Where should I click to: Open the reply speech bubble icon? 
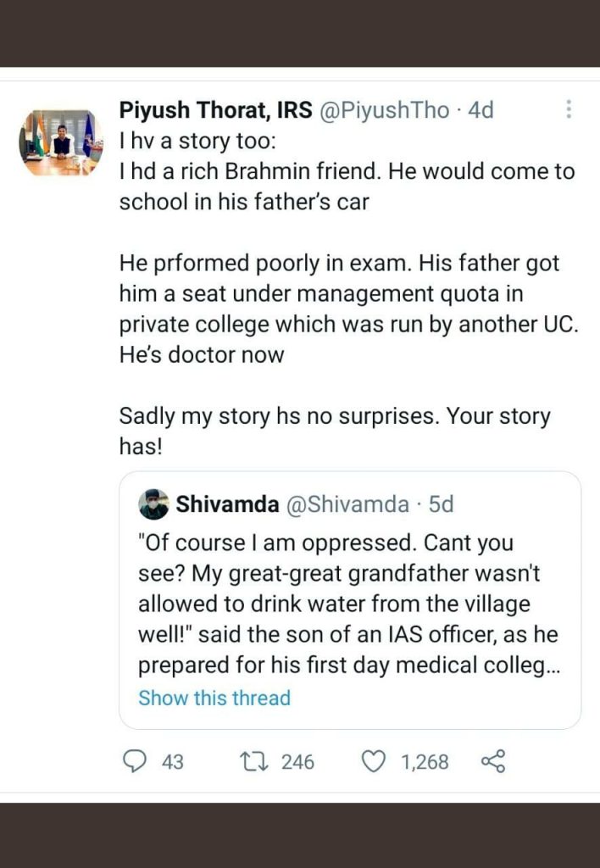[135, 761]
